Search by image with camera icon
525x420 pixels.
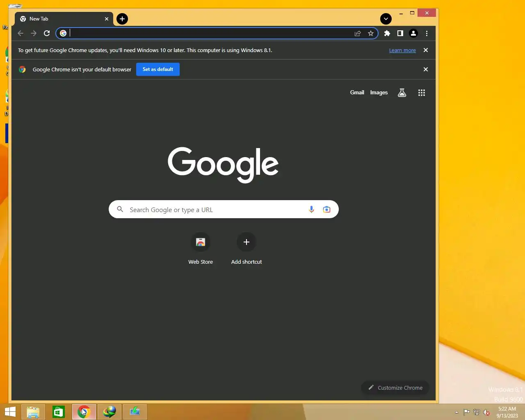click(x=326, y=209)
